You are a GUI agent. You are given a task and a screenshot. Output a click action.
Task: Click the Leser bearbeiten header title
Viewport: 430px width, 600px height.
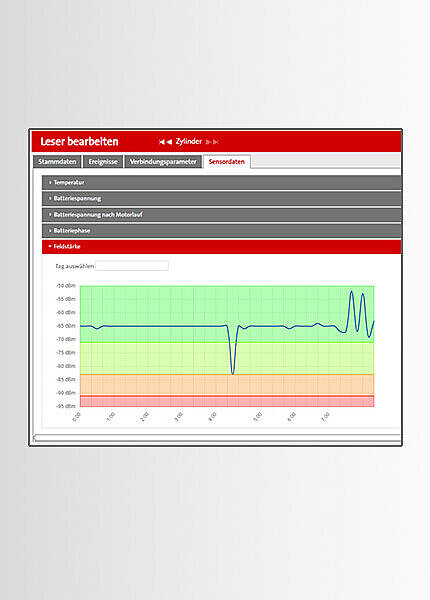point(79,142)
